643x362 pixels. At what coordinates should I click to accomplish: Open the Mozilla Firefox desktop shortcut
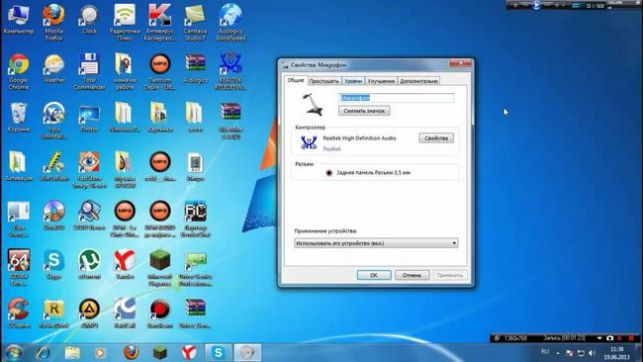point(54,21)
